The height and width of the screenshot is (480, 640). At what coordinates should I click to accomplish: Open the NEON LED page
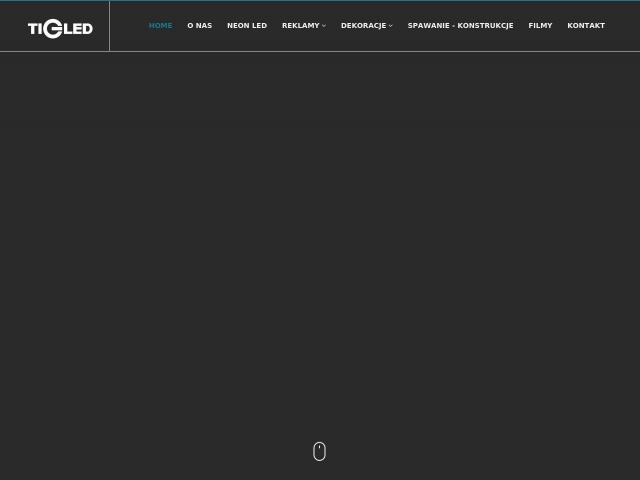pos(247,25)
